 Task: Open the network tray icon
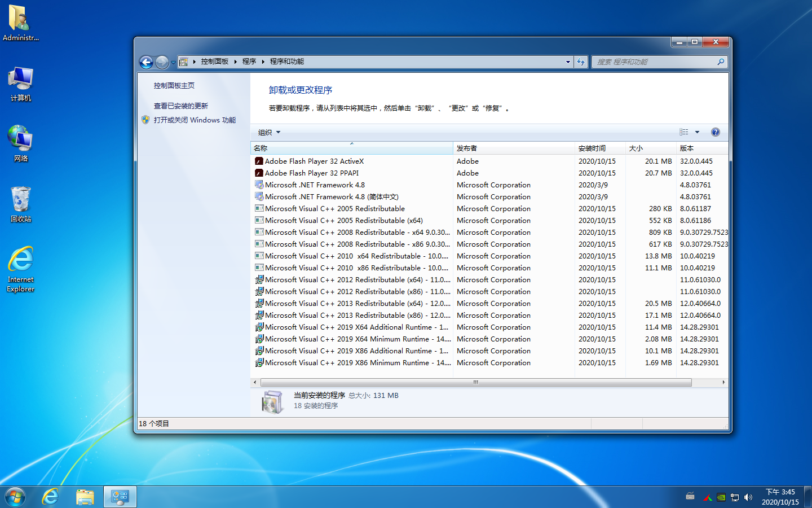pos(734,497)
